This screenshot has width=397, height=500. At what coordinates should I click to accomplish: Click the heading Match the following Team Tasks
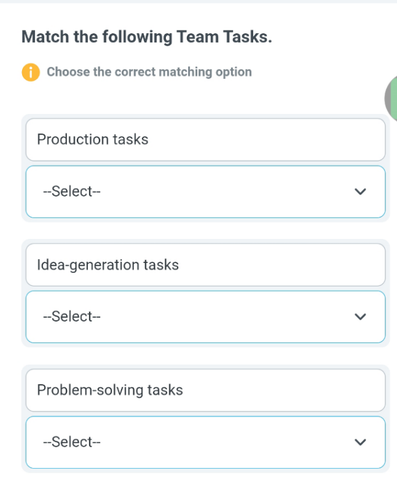tap(147, 37)
